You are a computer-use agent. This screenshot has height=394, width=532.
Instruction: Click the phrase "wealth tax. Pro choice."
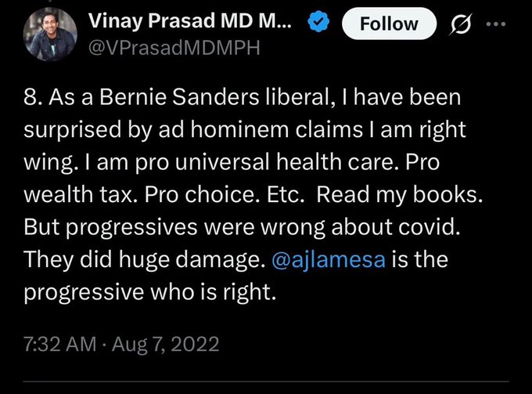[163, 195]
